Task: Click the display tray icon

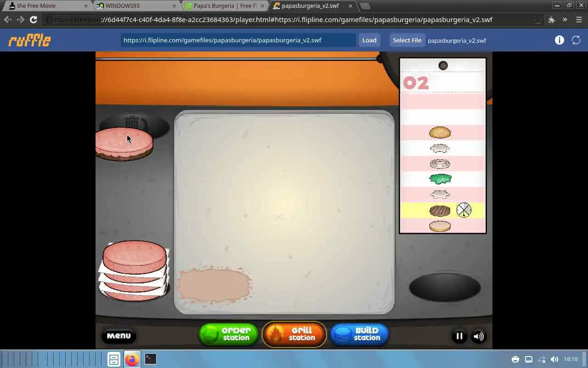Action: pyautogui.click(x=529, y=359)
